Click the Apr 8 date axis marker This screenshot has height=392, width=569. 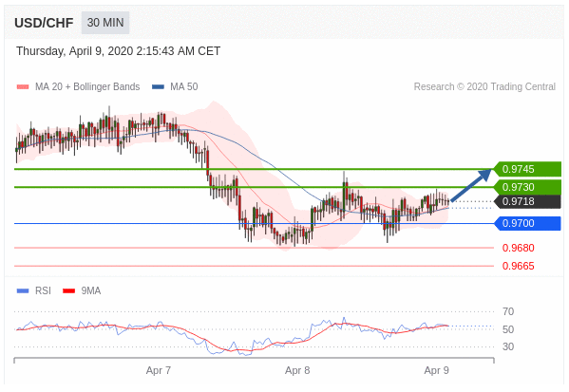(x=297, y=370)
